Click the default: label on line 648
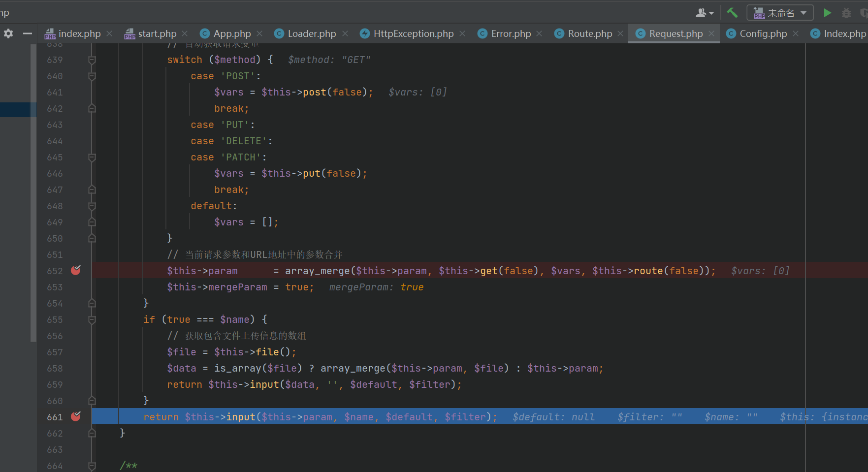Viewport: 868px width, 472px height. [214, 206]
